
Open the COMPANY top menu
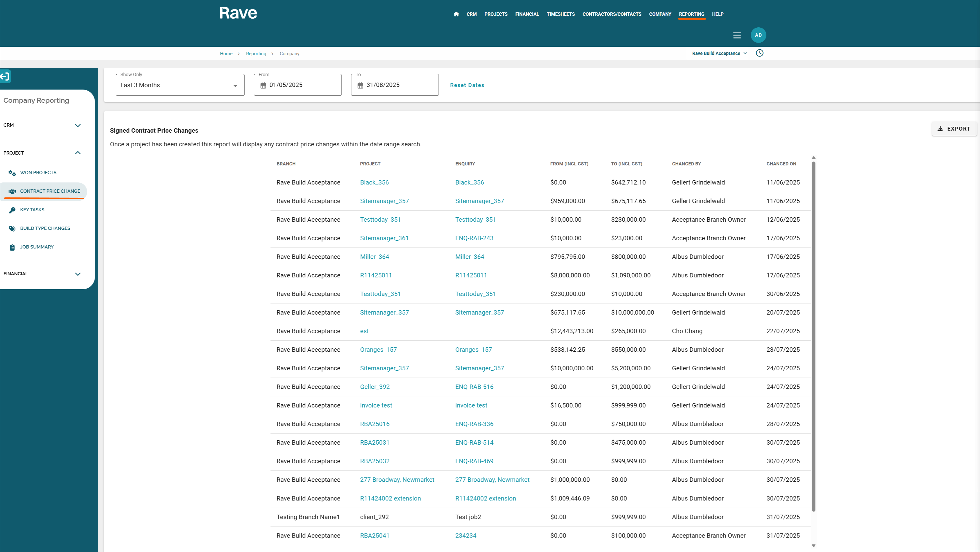click(x=660, y=14)
